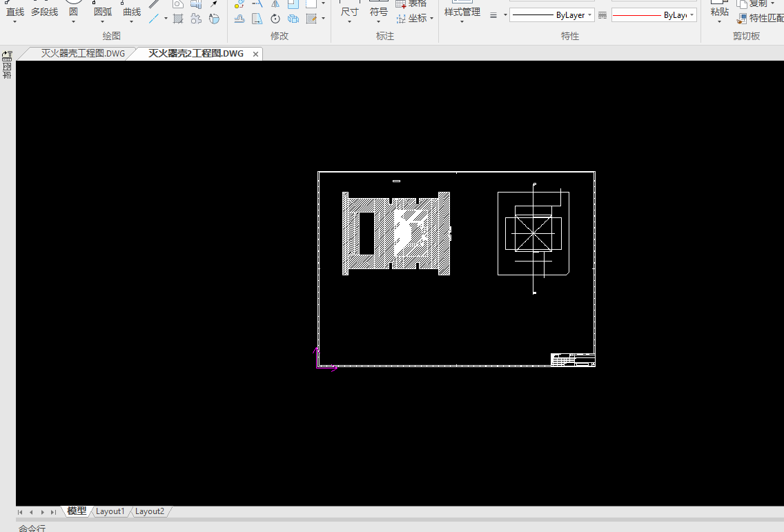Expand the 粘贴 dropdown arrow
Viewport: 784px width, 532px height.
[720, 22]
